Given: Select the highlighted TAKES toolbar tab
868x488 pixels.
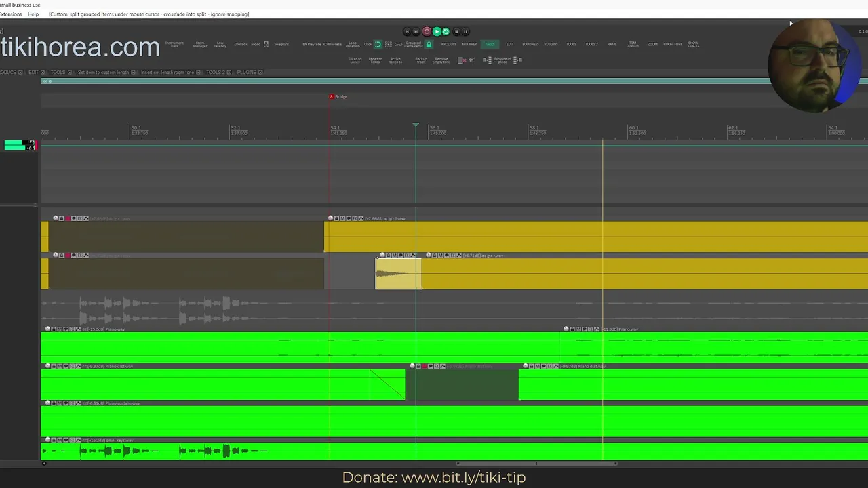Looking at the screenshot, I should [490, 44].
